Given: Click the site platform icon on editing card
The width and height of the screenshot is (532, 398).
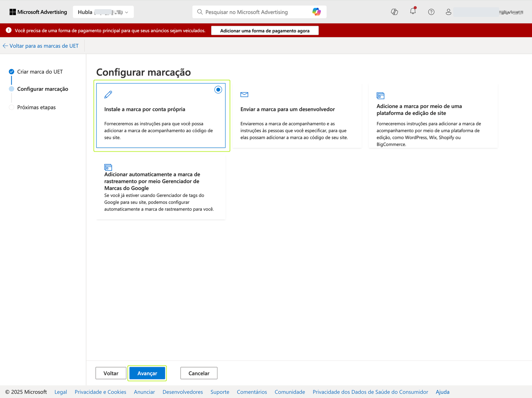Looking at the screenshot, I should point(380,96).
